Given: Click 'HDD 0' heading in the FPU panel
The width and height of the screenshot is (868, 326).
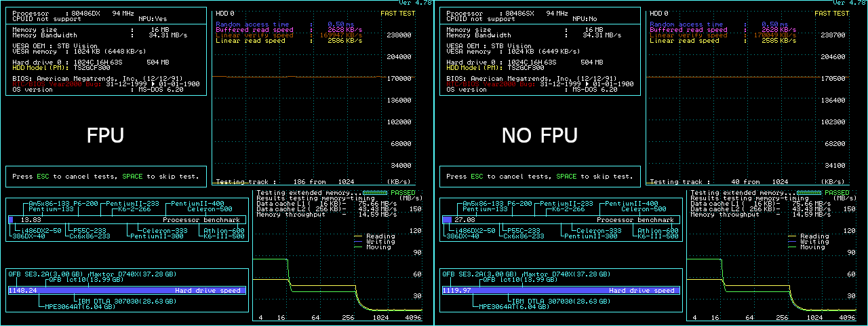Looking at the screenshot, I should point(224,14).
